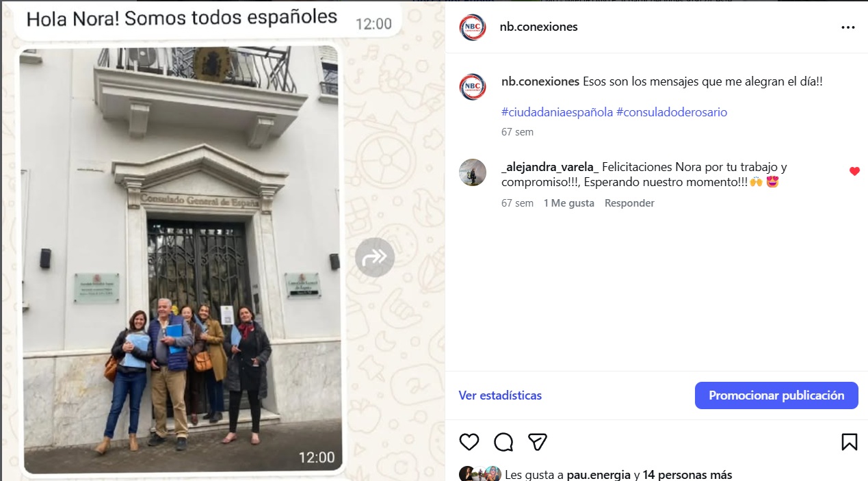
Task: Unlike the alejandra_varela comment heart
Action: tap(854, 171)
